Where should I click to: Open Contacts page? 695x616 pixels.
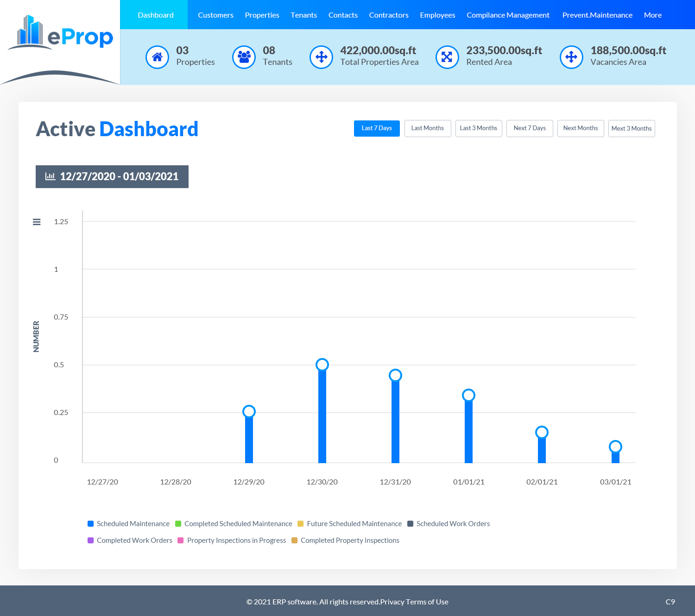[x=343, y=15]
